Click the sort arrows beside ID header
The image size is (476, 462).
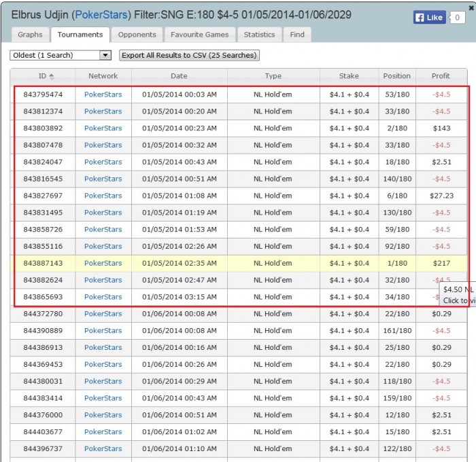(x=52, y=76)
